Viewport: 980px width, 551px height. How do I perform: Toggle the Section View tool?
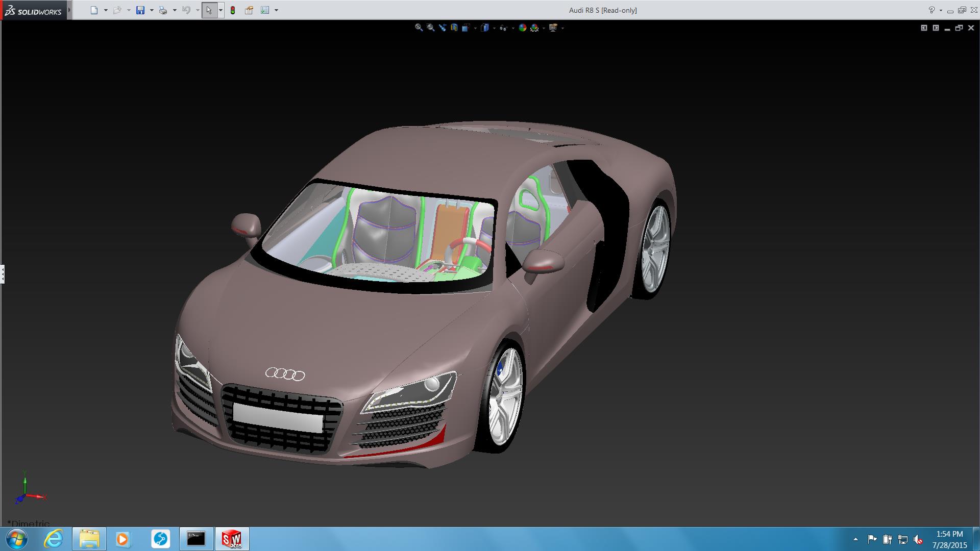pos(454,28)
